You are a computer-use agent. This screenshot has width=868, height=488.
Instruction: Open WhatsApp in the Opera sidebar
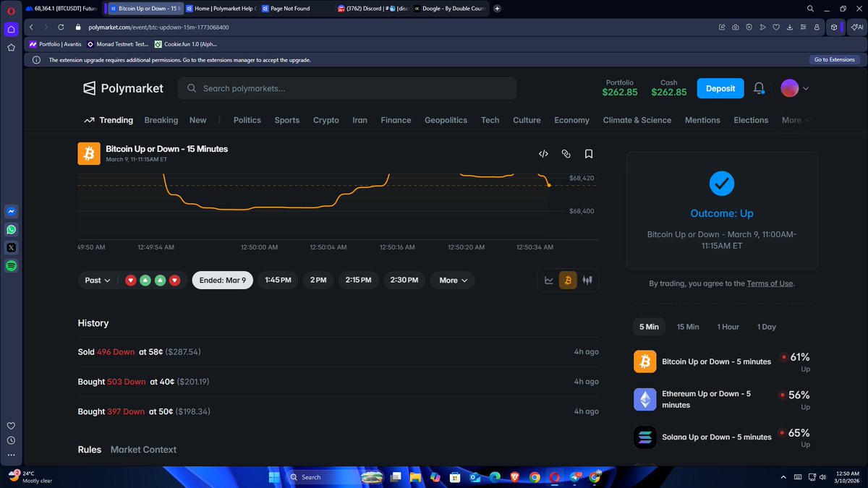11,230
